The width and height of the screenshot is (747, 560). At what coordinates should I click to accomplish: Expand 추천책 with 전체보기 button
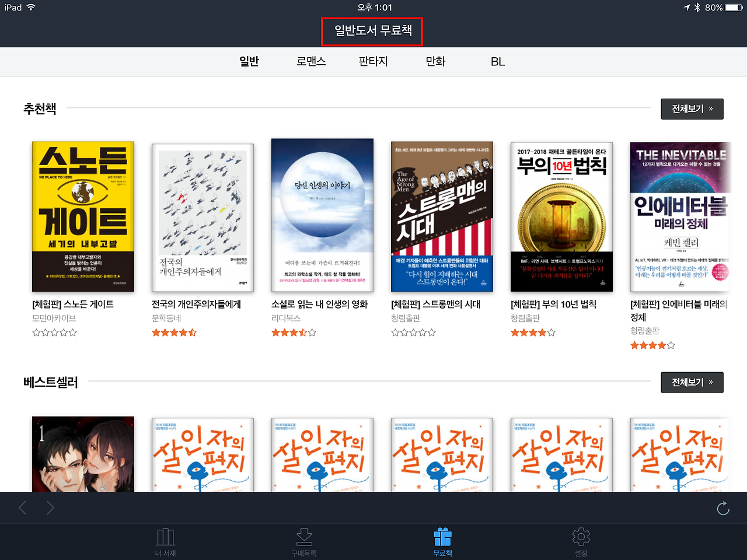[x=692, y=109]
